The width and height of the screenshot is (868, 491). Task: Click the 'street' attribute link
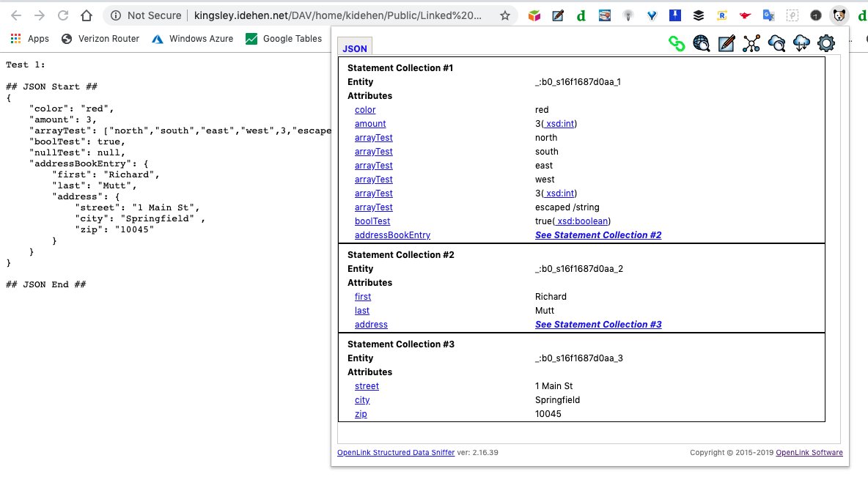pyautogui.click(x=367, y=385)
